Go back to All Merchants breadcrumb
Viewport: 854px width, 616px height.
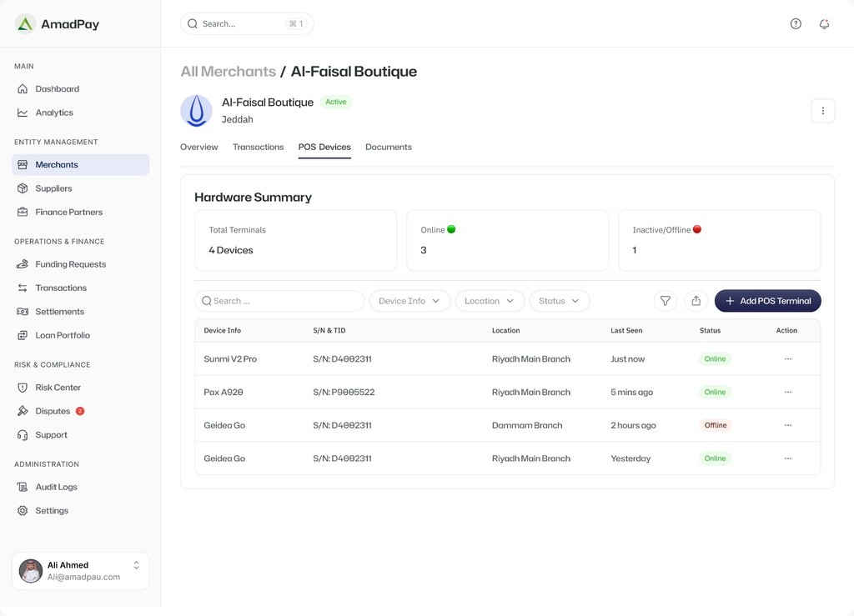[x=228, y=72]
